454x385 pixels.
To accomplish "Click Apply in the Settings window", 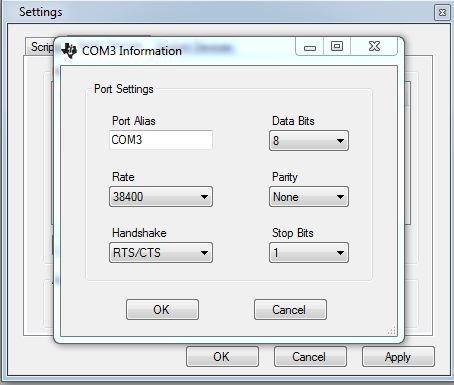I will pos(398,357).
